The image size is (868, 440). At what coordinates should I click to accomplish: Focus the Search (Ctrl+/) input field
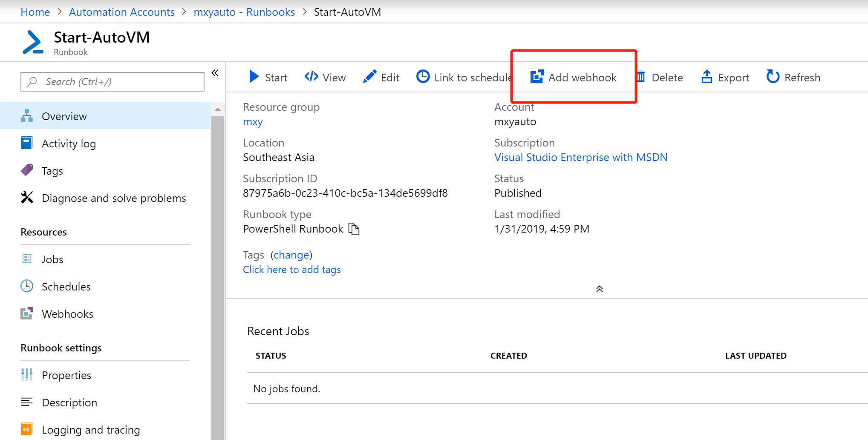[112, 81]
